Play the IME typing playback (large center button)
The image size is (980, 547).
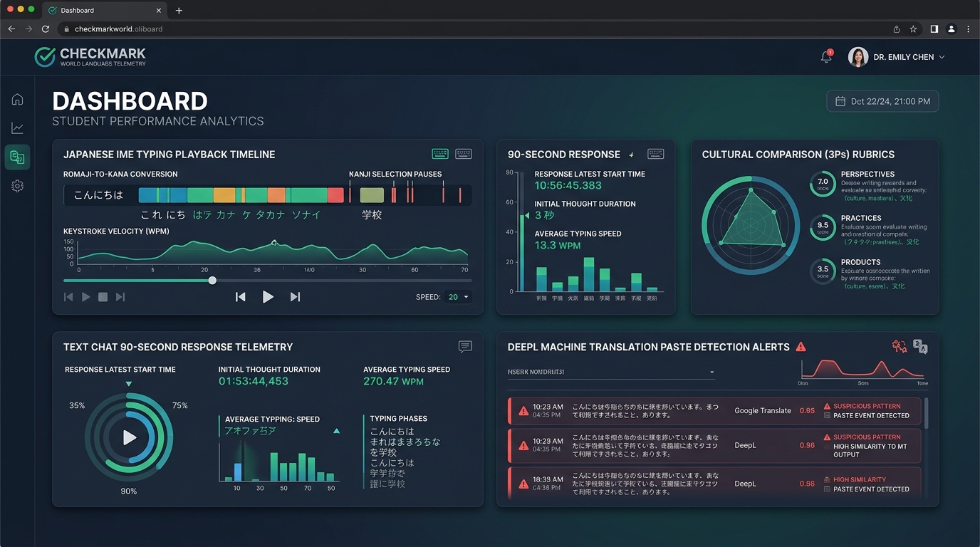[x=268, y=297]
